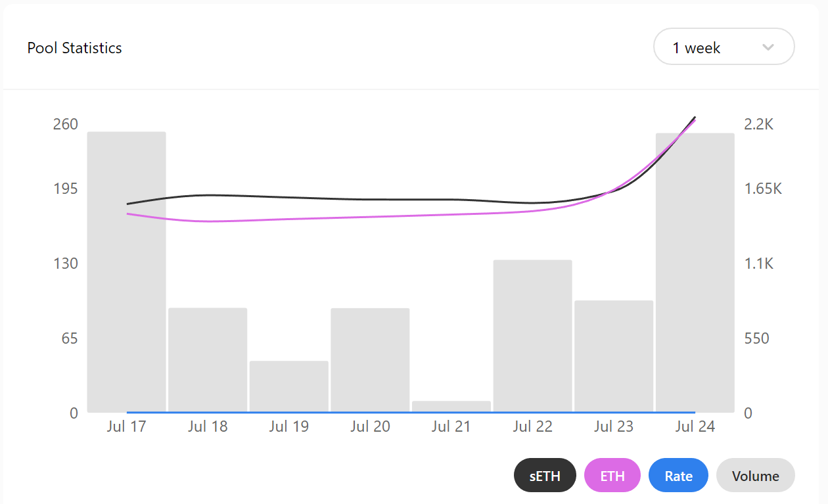
Task: Select the Jul 18 volume bar
Action: click(x=208, y=360)
